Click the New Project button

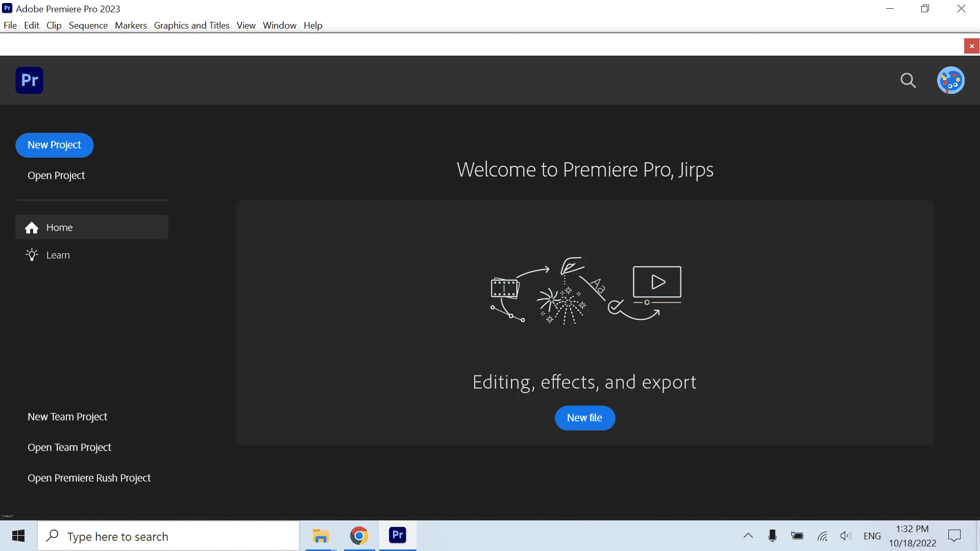(55, 145)
